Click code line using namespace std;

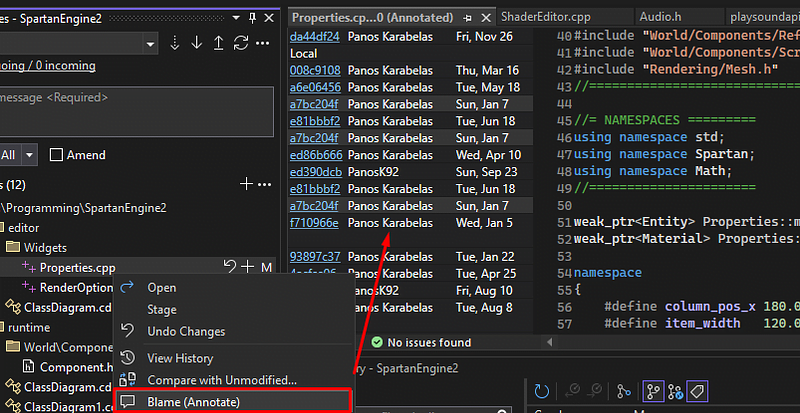pos(649,137)
